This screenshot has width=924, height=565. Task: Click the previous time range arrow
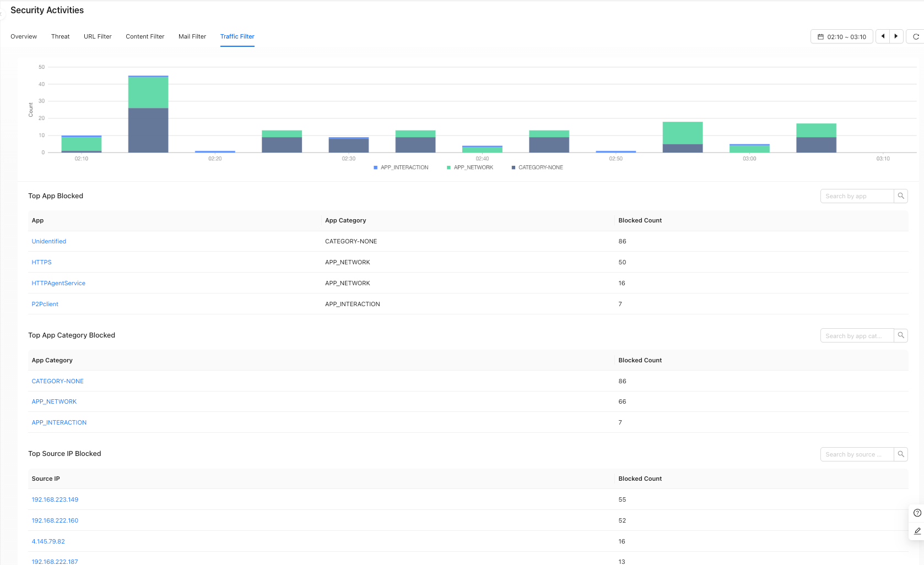point(883,36)
